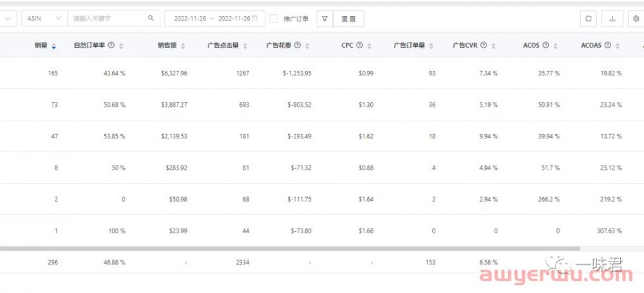This screenshot has height=293, width=644.
Task: Show help tooltip for 广告CVR
Action: pyautogui.click(x=484, y=46)
